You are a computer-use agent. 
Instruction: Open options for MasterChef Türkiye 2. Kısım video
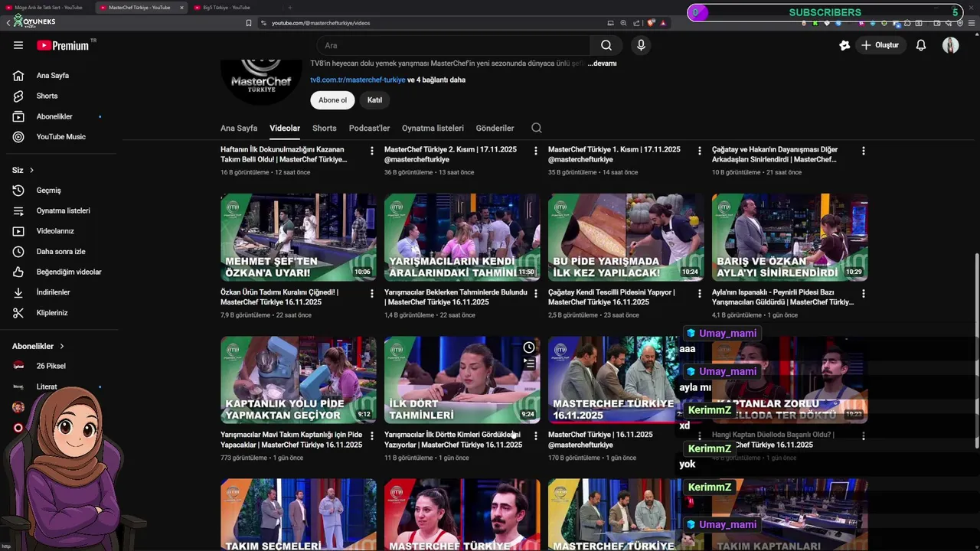pos(536,151)
